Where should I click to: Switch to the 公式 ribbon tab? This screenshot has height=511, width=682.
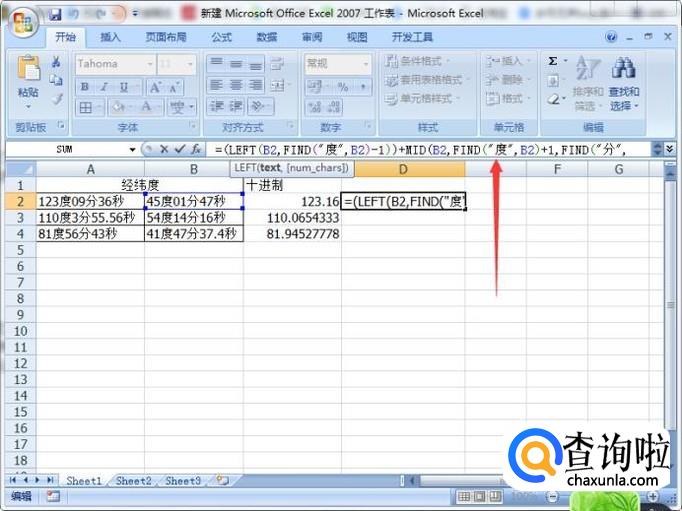pyautogui.click(x=222, y=37)
